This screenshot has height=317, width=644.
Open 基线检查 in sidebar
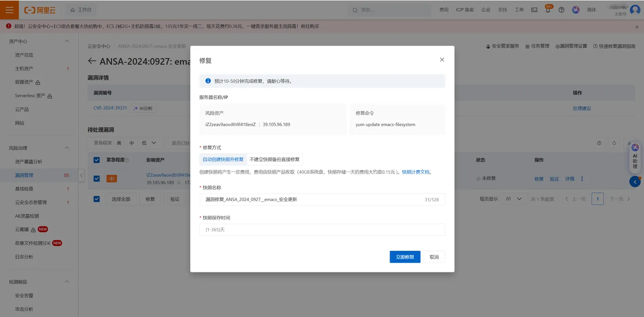pyautogui.click(x=24, y=189)
